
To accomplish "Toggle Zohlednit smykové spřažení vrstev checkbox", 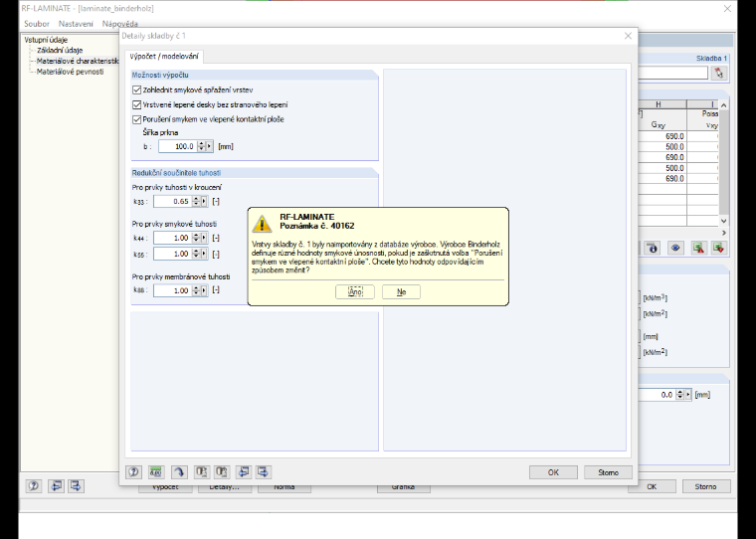I will 137,90.
